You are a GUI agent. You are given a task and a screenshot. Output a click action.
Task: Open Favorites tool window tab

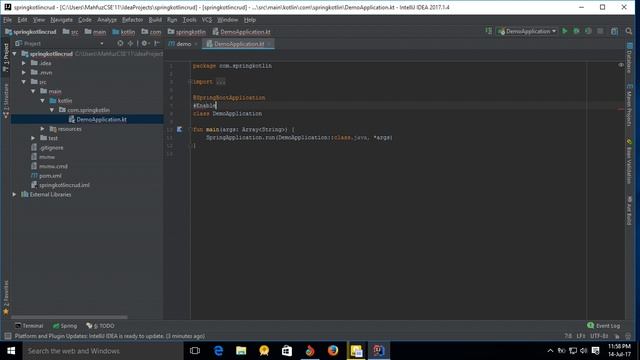tap(6, 297)
